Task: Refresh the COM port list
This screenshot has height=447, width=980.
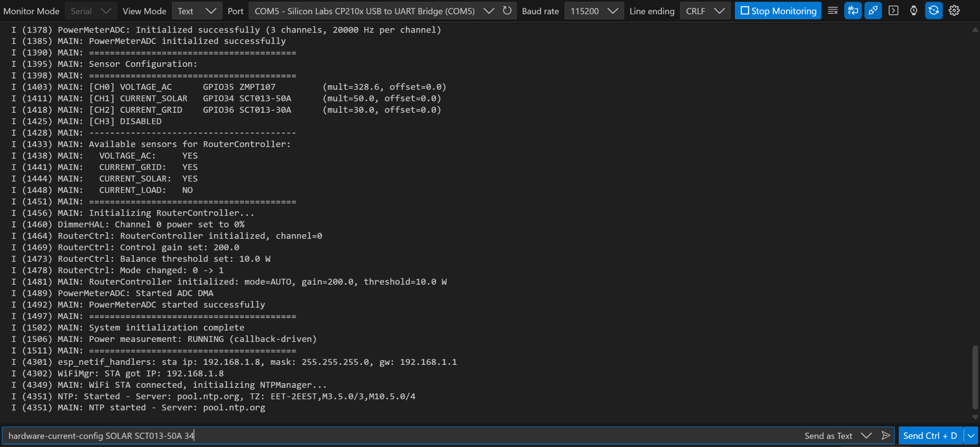Action: pos(507,11)
